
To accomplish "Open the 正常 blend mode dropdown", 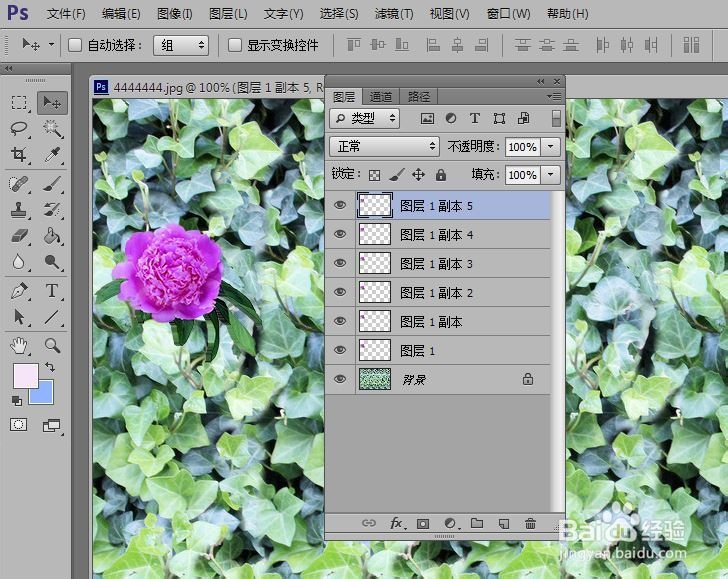I will coord(384,147).
